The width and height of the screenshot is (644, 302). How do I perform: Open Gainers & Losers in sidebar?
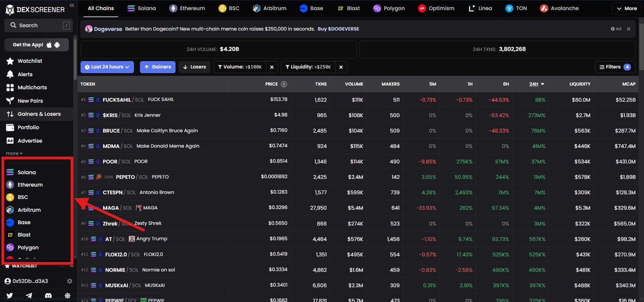click(38, 114)
